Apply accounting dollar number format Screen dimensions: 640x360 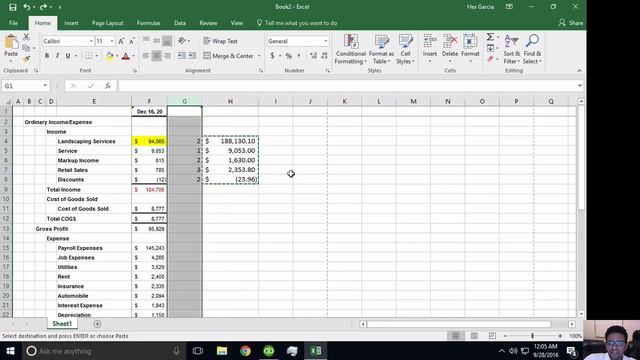[x=272, y=56]
